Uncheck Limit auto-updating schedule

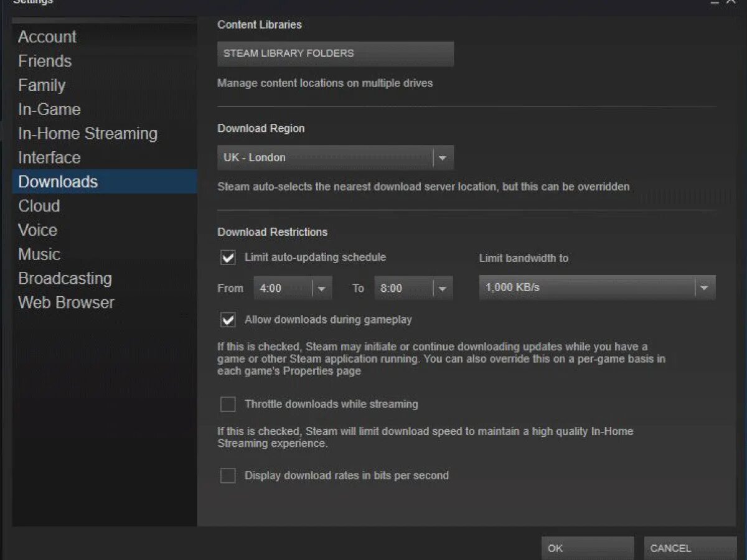[x=228, y=258]
